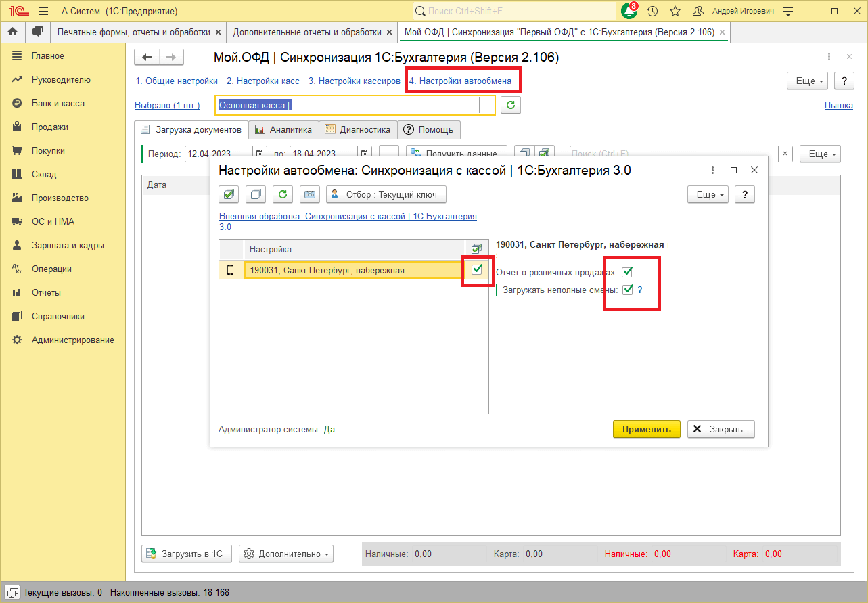
Task: Open the 1. Общие настройки link
Action: point(177,81)
